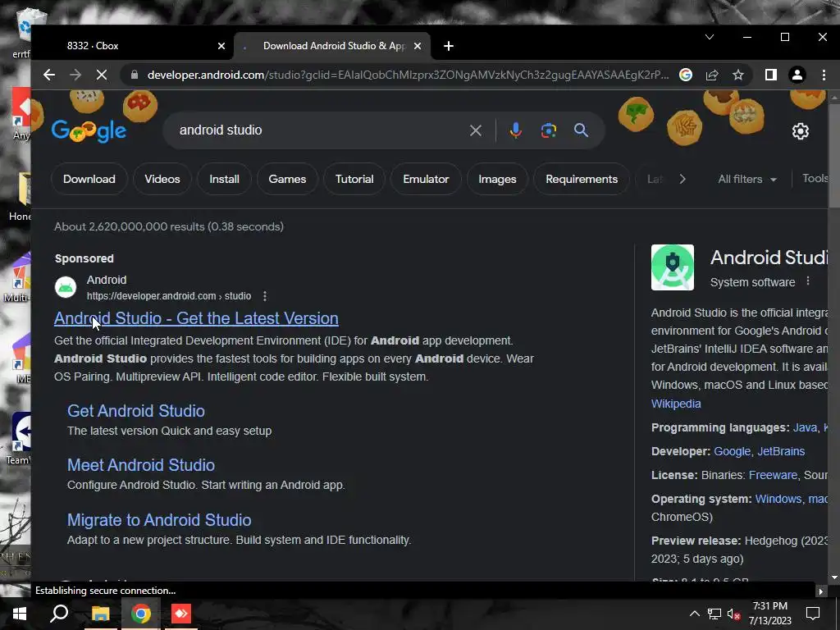The width and height of the screenshot is (840, 630).
Task: Submit search with magnifier icon
Action: 582,130
